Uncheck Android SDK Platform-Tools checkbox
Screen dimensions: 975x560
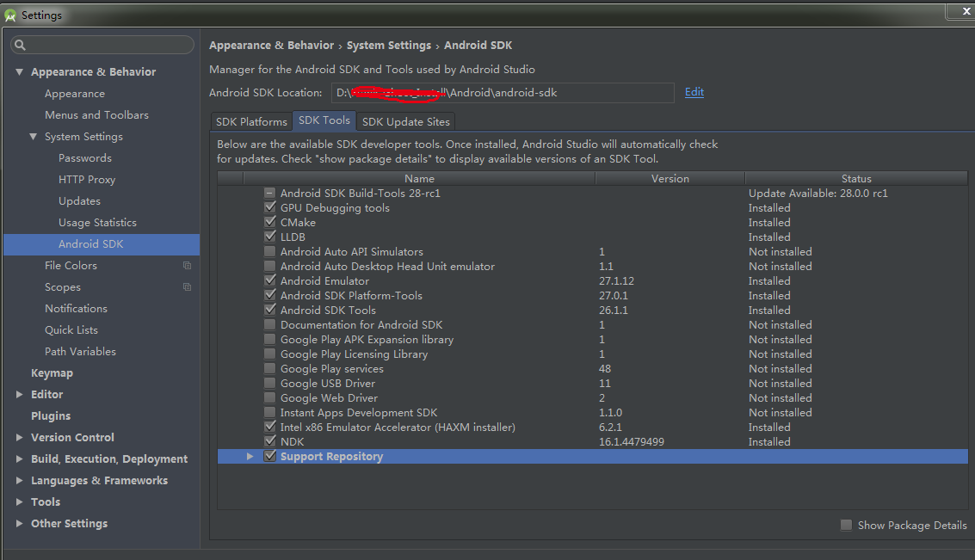(270, 295)
